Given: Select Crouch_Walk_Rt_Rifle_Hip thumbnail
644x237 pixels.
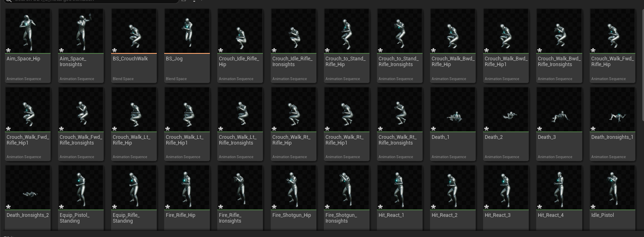Looking at the screenshot, I should (x=293, y=110).
